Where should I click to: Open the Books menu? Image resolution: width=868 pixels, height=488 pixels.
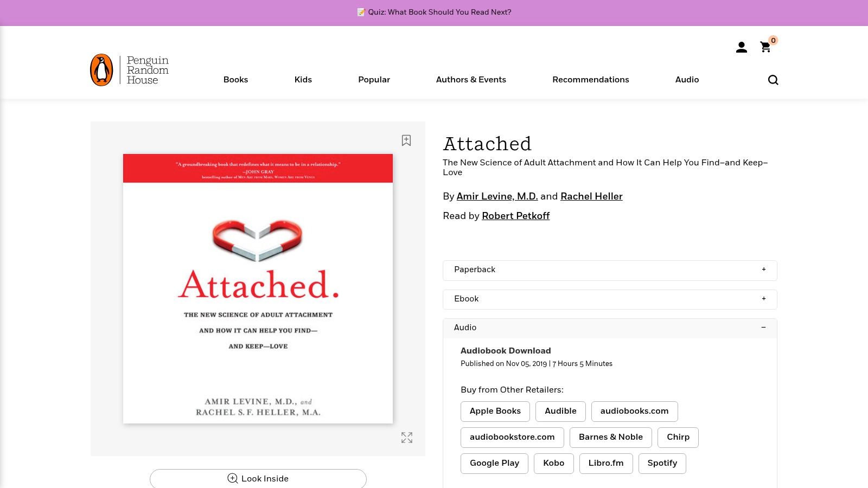point(235,80)
